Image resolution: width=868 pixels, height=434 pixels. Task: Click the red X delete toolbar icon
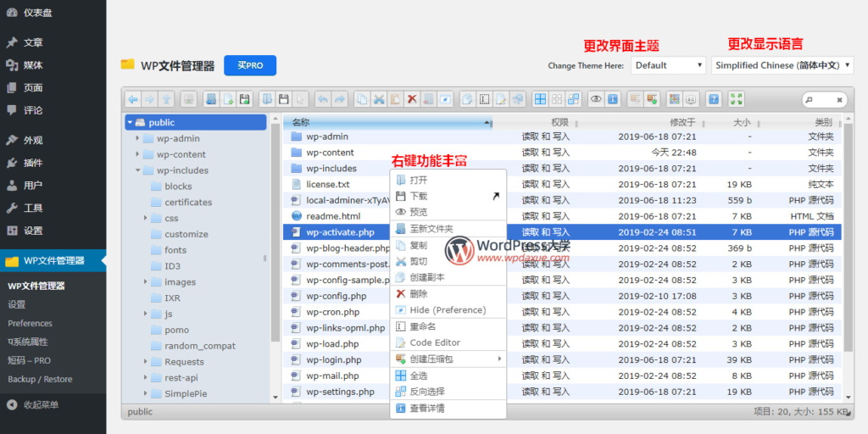coord(412,99)
